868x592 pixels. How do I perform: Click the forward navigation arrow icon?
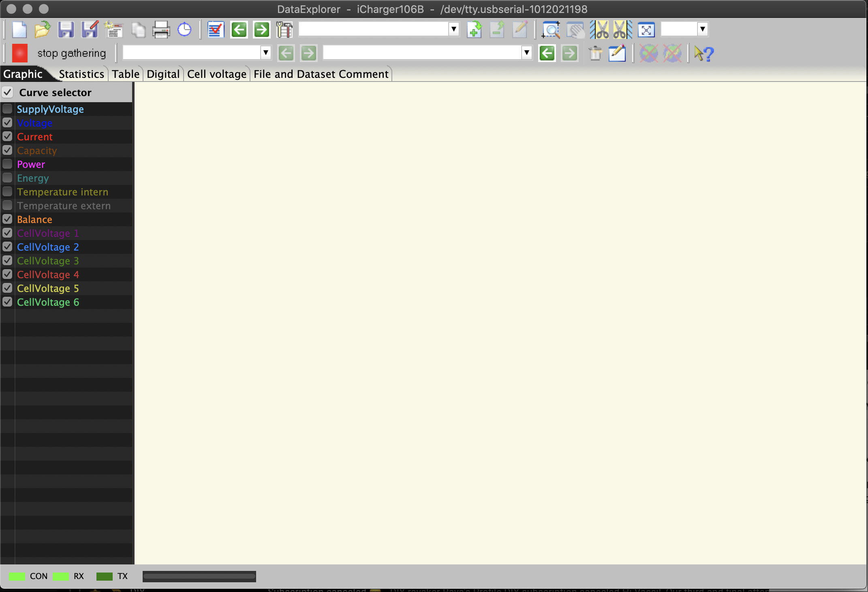point(261,28)
